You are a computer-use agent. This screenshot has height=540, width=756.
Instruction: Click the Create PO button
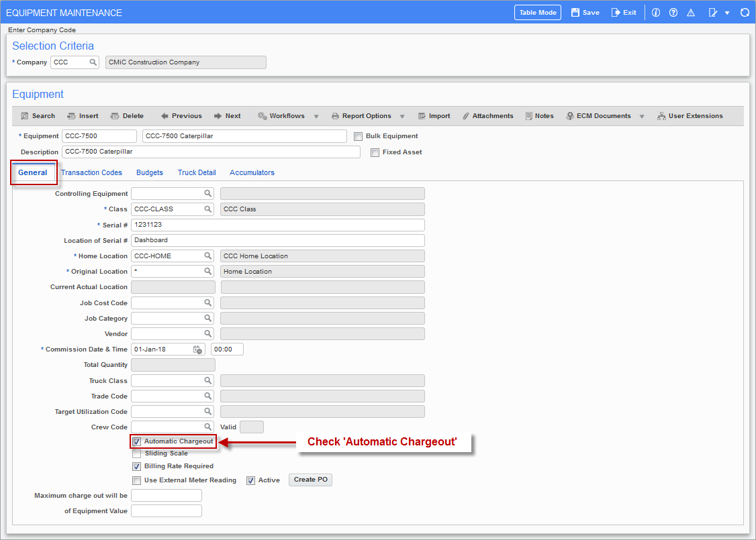click(x=310, y=480)
